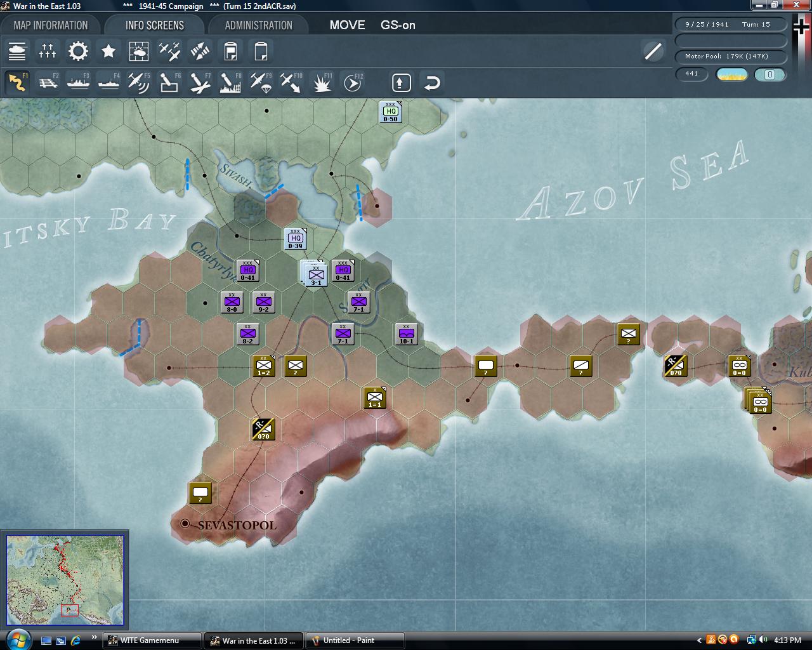Open the weather map icon
This screenshot has height=650, width=812.
139,51
